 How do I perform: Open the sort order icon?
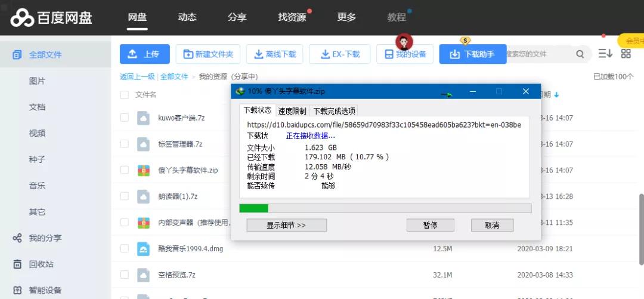click(605, 54)
